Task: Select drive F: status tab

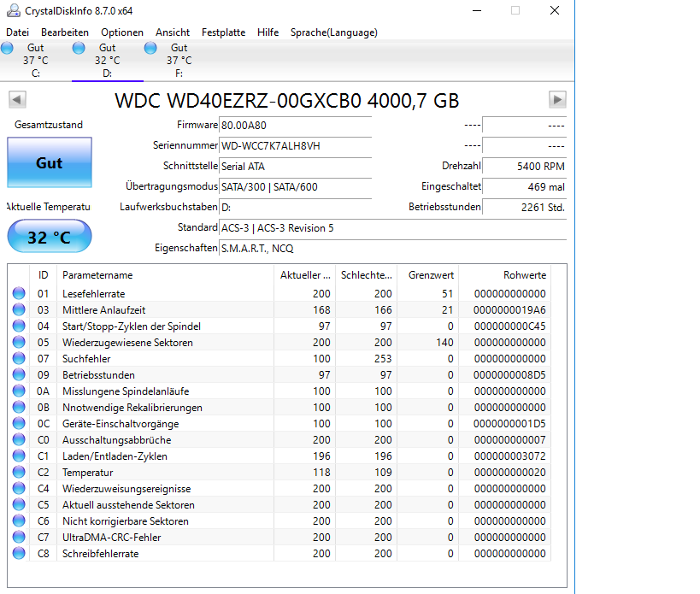Action: [179, 60]
